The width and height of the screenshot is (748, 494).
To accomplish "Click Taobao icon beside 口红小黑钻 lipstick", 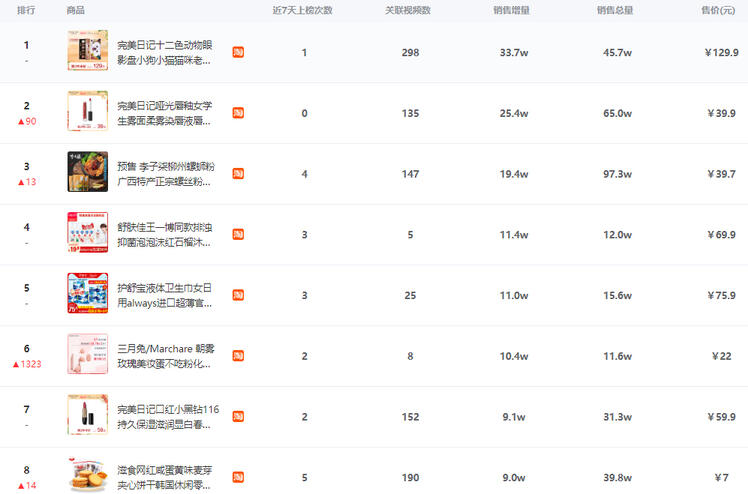I will (238, 416).
